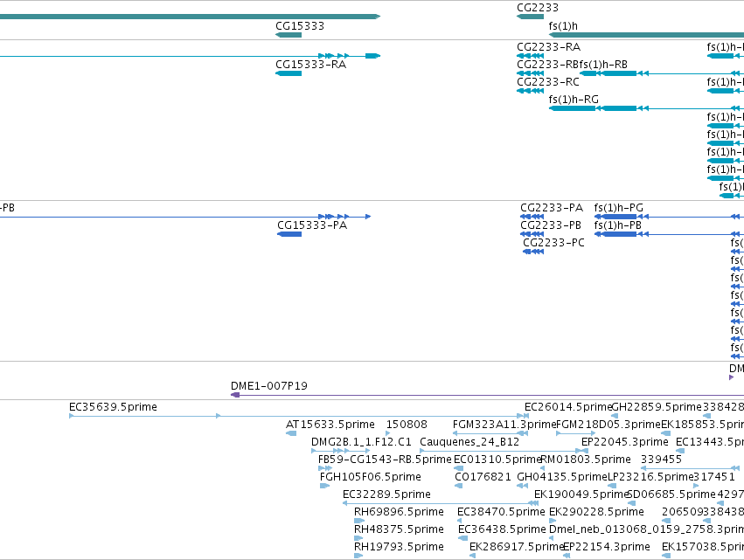Click the 150808 feature label

pyautogui.click(x=407, y=425)
